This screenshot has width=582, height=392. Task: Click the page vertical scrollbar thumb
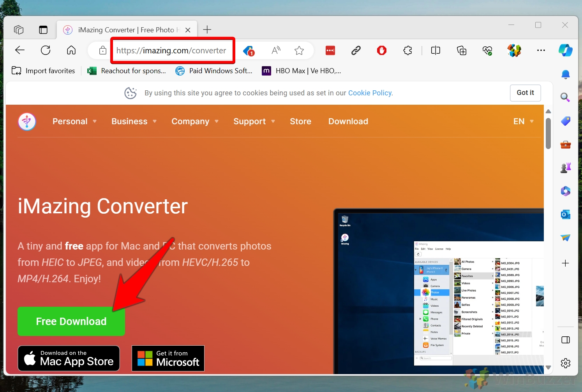pos(548,134)
